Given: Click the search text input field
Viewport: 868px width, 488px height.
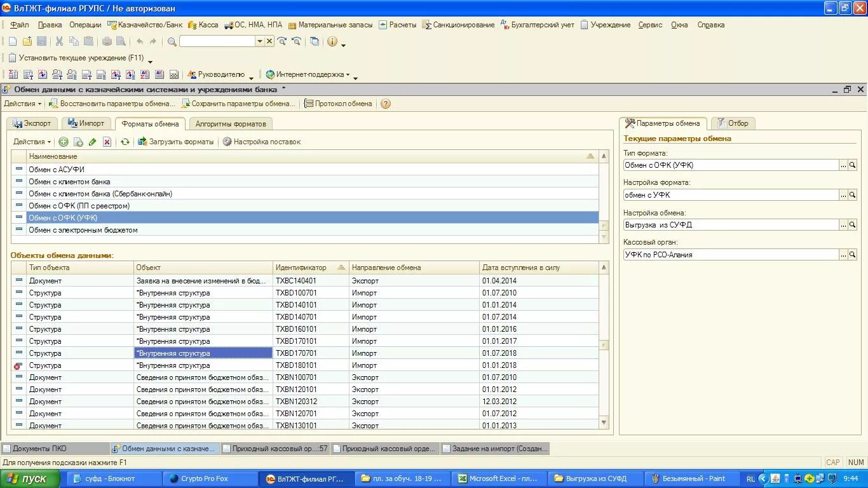Looking at the screenshot, I should 217,41.
